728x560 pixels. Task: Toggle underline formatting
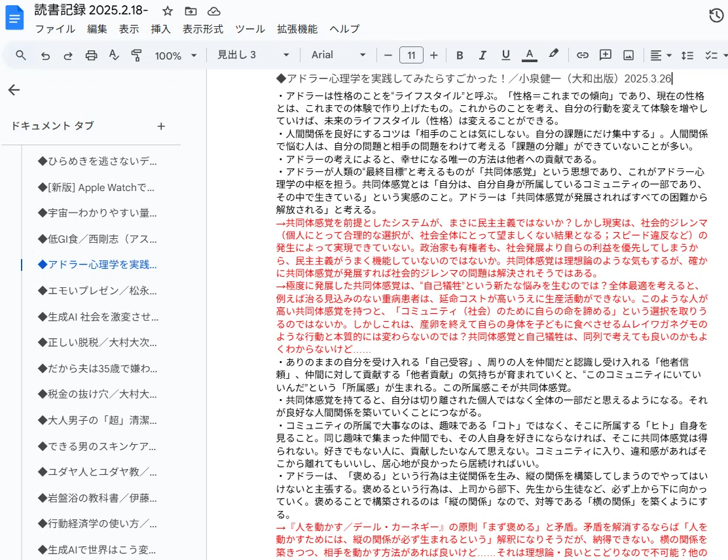click(505, 55)
